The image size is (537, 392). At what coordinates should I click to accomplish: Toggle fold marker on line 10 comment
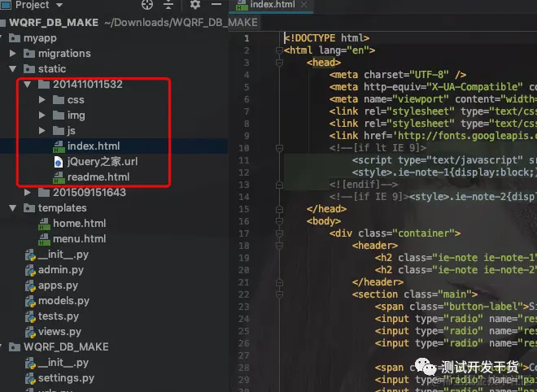point(279,148)
